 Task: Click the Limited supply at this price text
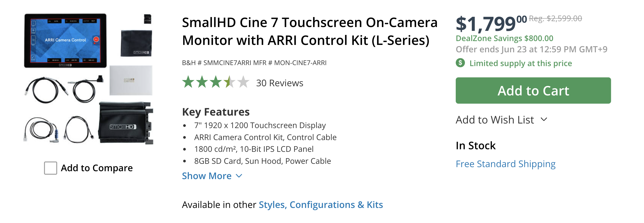[520, 63]
